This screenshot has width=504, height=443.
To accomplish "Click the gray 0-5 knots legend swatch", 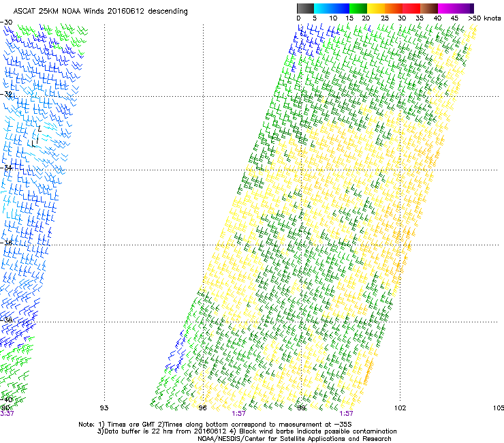I will point(305,8).
